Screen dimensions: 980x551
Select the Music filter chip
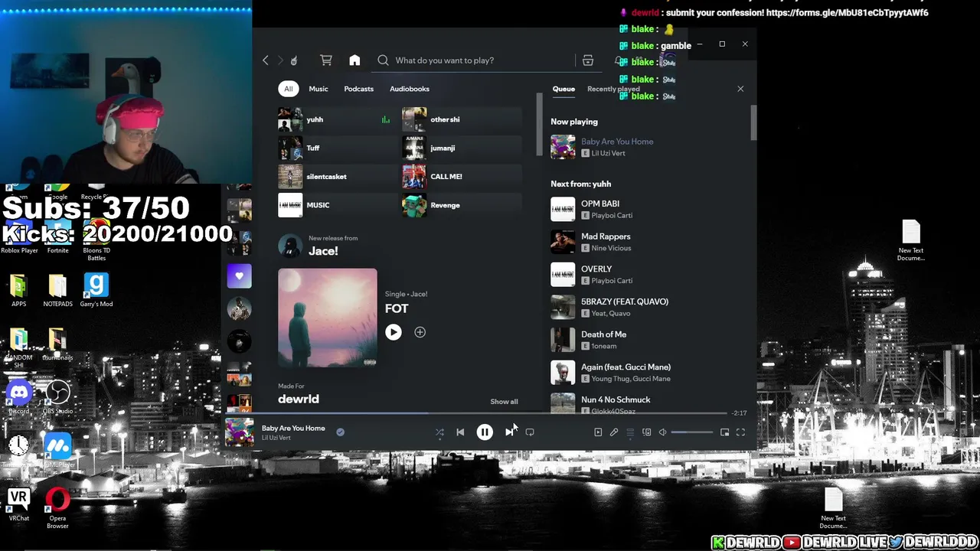click(318, 89)
